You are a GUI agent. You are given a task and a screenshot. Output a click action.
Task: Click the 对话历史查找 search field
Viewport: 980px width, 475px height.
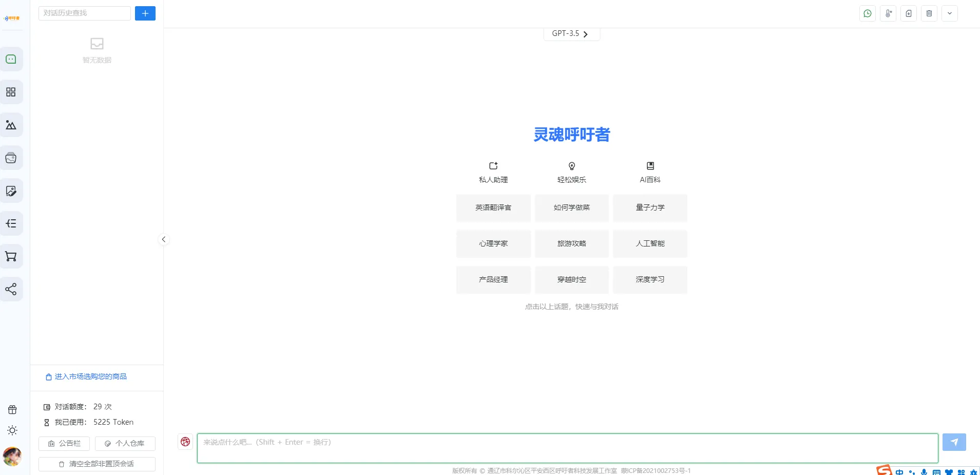tap(85, 13)
